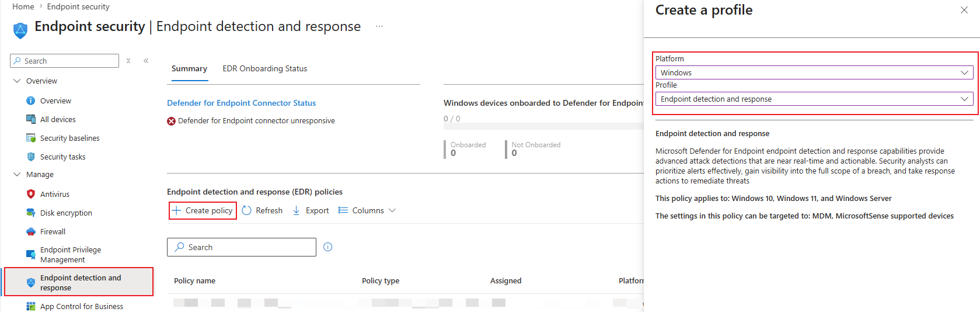
Task: Click the Create policy button
Action: pyautogui.click(x=203, y=210)
